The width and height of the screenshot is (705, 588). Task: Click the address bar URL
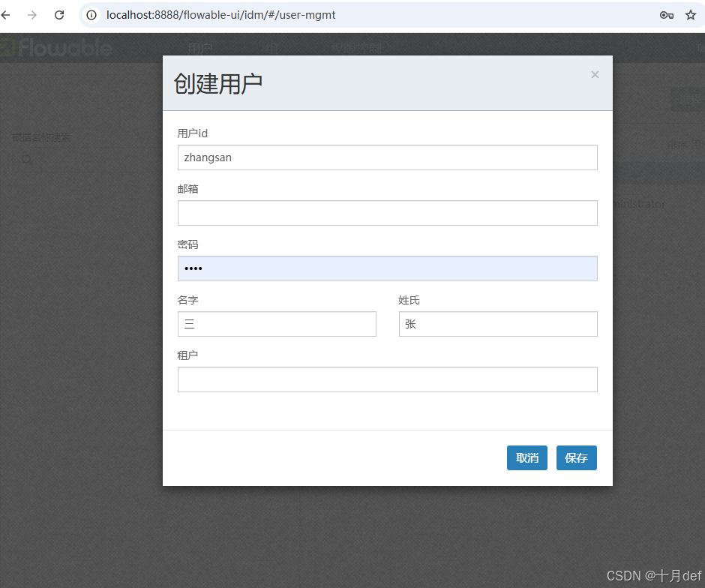220,15
